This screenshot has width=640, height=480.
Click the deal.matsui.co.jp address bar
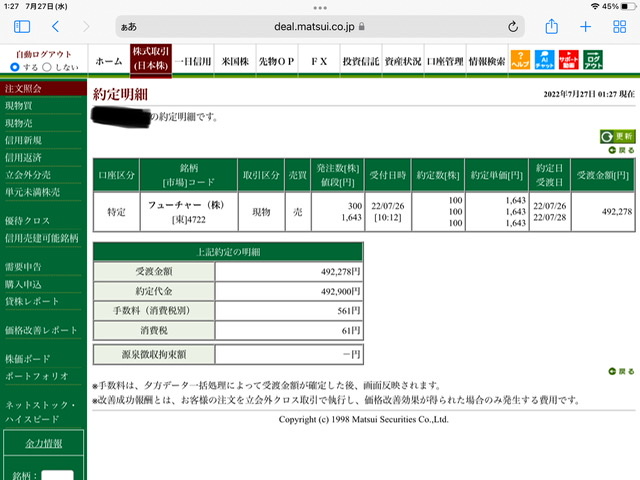[320, 27]
